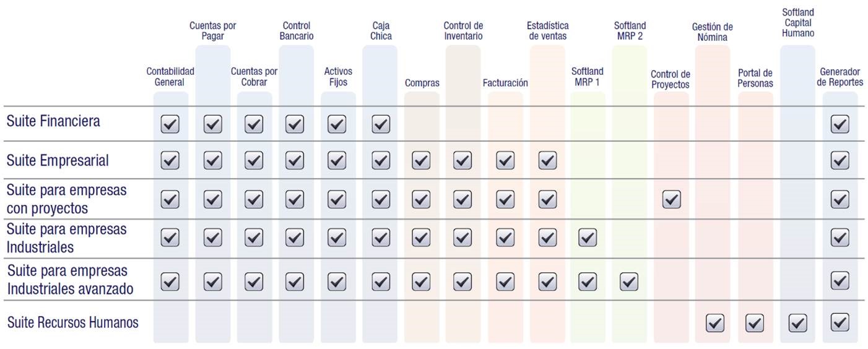Uncheck Contabilidad General for Suite Financiera
The width and height of the screenshot is (868, 349).
click(170, 124)
